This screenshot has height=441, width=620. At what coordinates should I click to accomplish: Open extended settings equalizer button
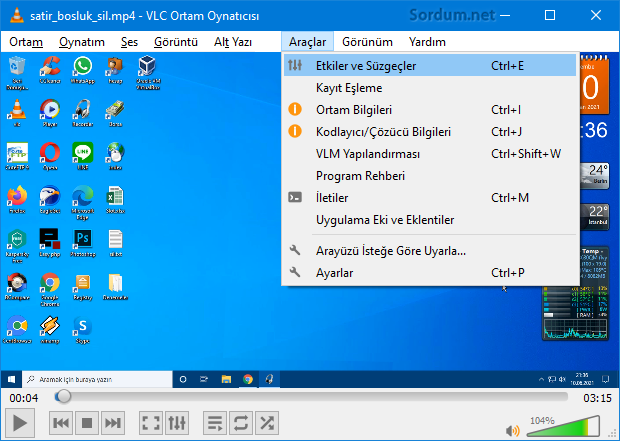177,423
